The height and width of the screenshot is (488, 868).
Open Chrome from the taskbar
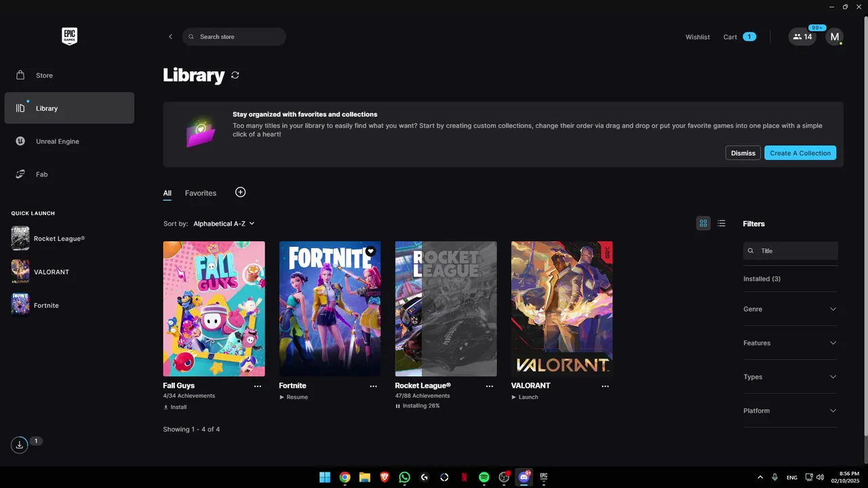(x=344, y=477)
